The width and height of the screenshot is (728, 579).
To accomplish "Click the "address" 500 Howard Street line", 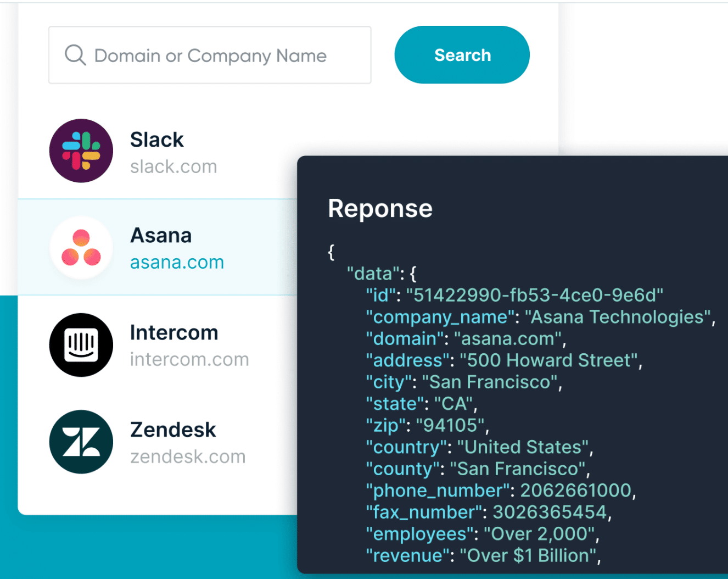I will 504,360.
